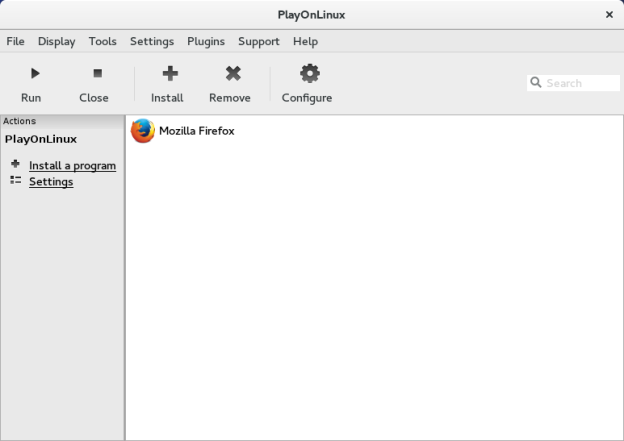Screen dimensions: 624x441
Task: Expand the Tools menu
Action: pyautogui.click(x=102, y=41)
